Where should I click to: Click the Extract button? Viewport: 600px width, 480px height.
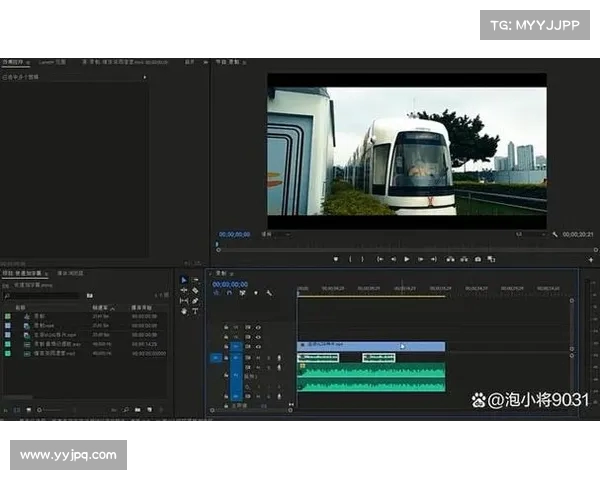[x=464, y=259]
